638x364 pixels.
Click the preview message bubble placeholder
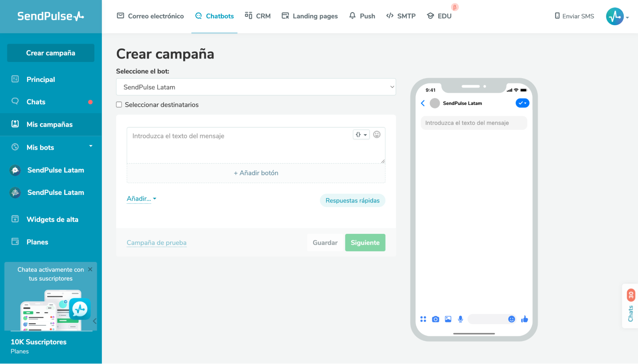(474, 123)
